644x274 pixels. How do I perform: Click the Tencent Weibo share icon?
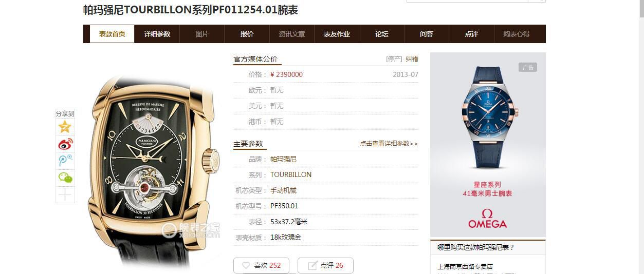65,161
